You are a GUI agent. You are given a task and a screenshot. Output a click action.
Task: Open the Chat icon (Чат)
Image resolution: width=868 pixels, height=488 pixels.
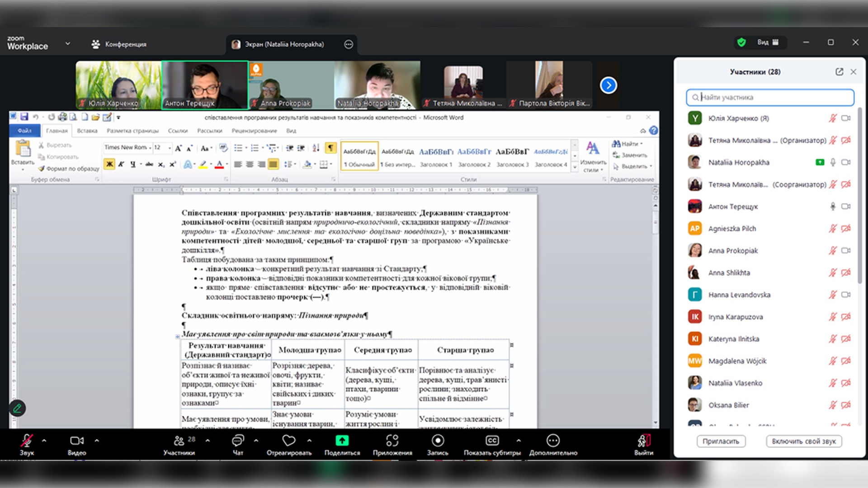pyautogui.click(x=238, y=441)
